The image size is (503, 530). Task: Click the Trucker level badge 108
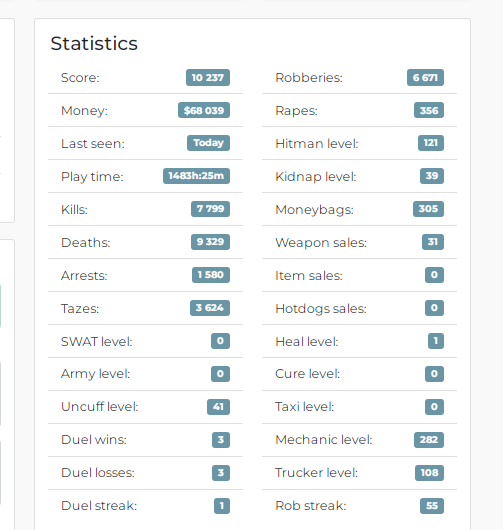click(430, 473)
